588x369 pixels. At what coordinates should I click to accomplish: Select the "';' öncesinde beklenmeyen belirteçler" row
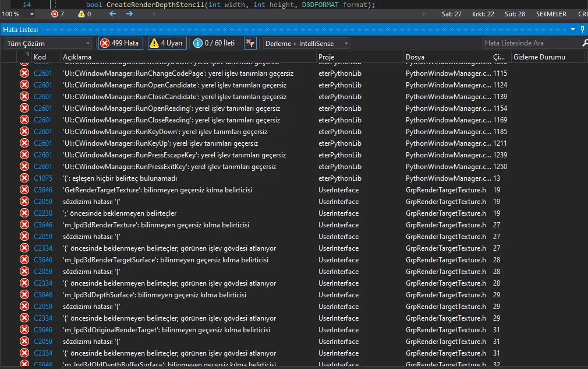[x=119, y=213]
